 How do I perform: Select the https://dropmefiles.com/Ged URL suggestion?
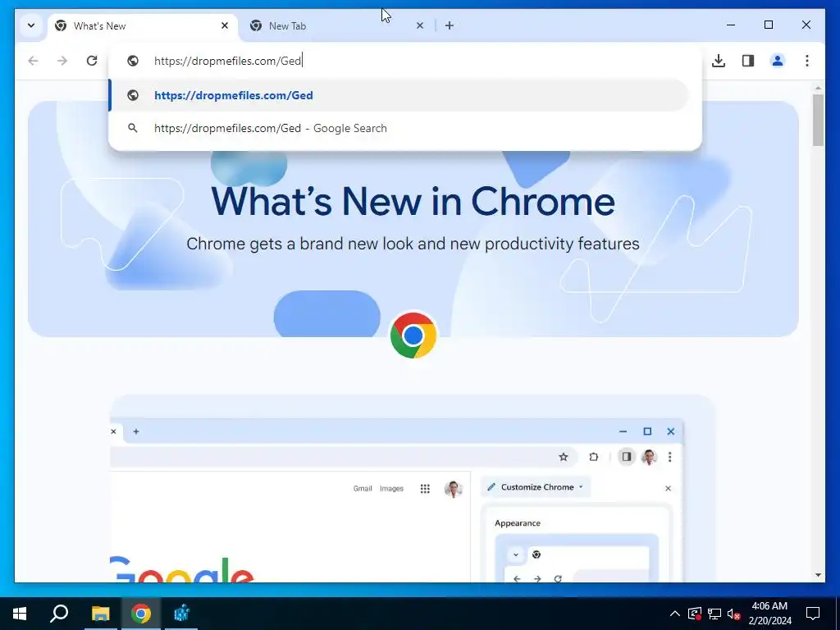pyautogui.click(x=399, y=95)
